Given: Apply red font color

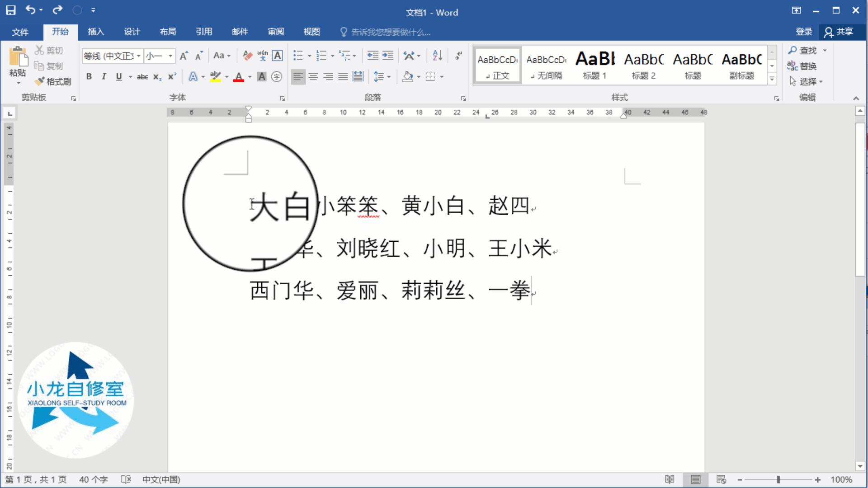Looking at the screenshot, I should 239,77.
